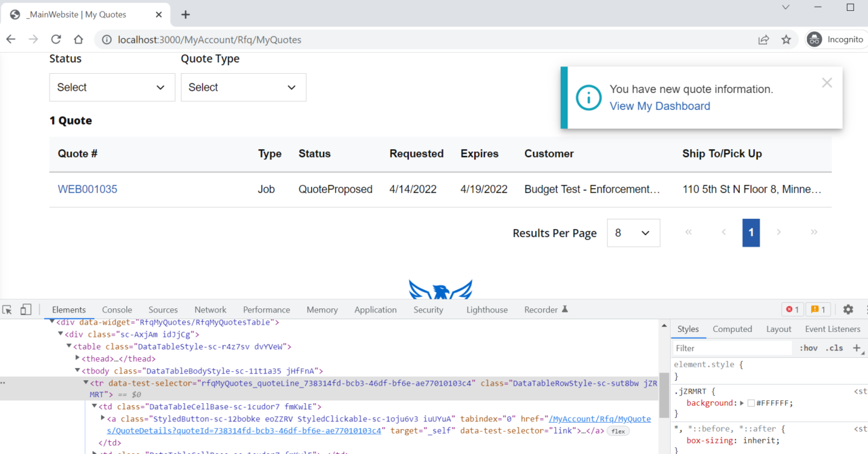Open the Quote Type filter dropdown
Screen dimensions: 868x454
click(x=243, y=87)
